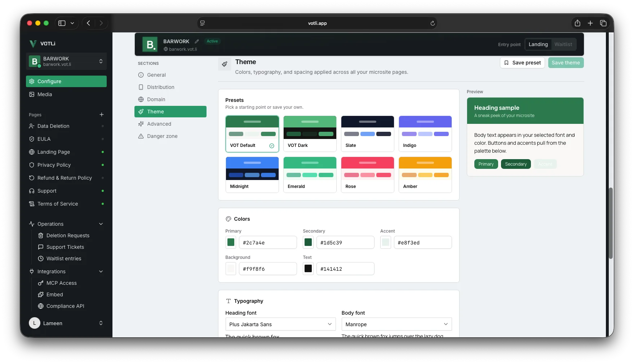Open the Media section in the sidebar
This screenshot has width=634, height=364.
[66, 94]
